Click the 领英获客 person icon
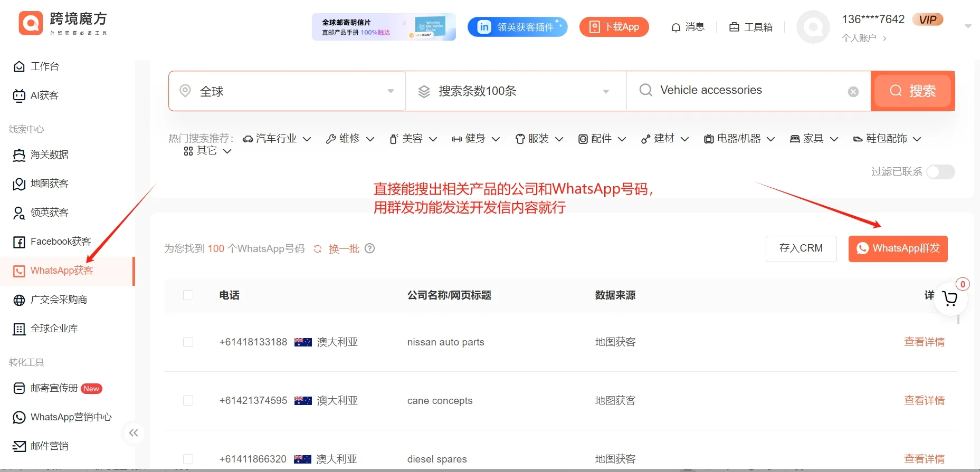Viewport: 980px width, 472px height. pos(19,213)
